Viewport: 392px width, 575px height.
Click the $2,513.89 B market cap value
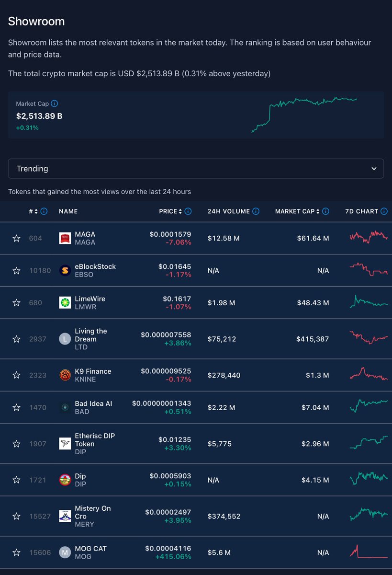coord(39,116)
